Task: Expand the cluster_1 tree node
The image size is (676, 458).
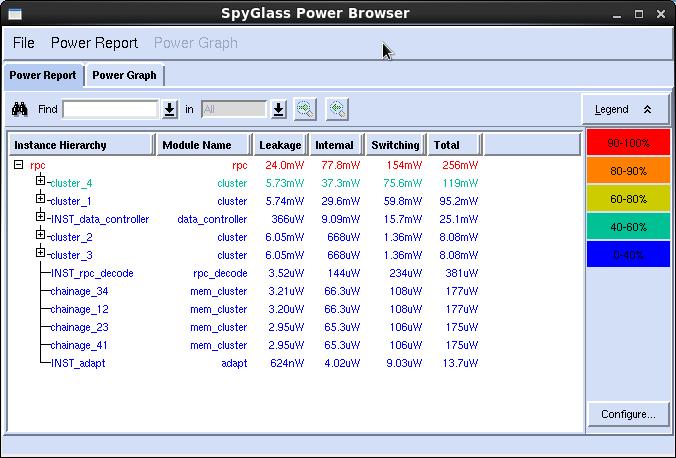Action: (x=41, y=200)
